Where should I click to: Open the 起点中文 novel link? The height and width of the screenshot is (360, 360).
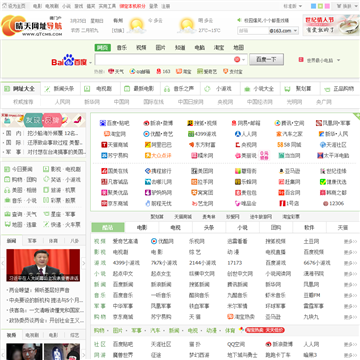coord(123,274)
